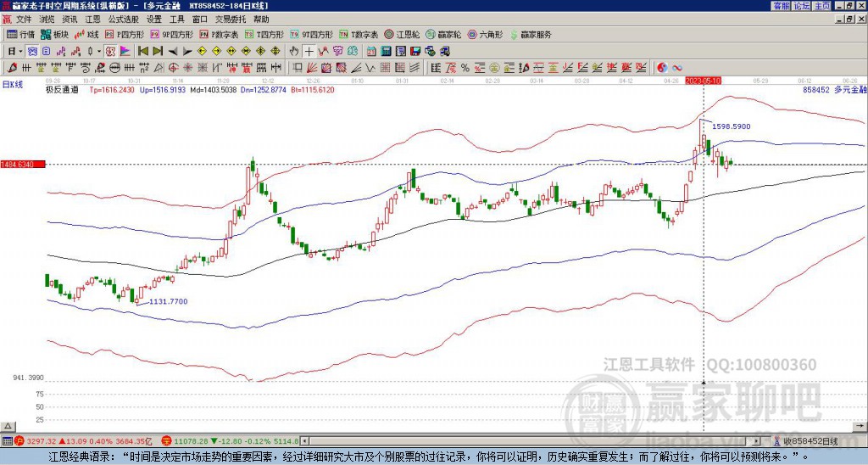The height and width of the screenshot is (465, 868).
Task: Open 赢家服务 dollar-sign service button
Action: tap(531, 34)
